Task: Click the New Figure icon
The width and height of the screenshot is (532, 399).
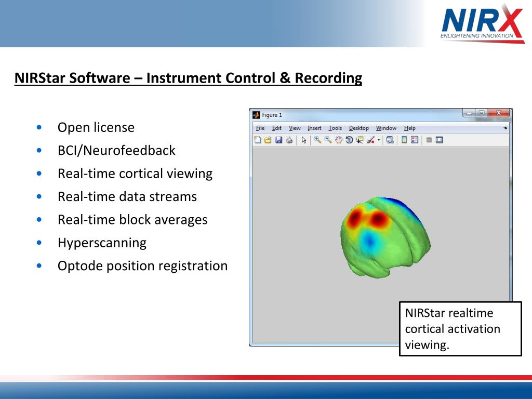Action: tap(258, 140)
